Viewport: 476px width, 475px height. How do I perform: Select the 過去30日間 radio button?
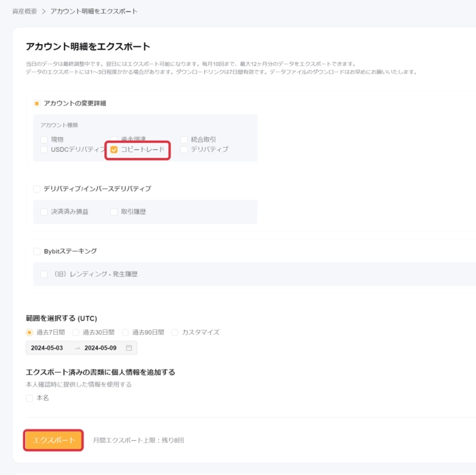[x=75, y=332]
